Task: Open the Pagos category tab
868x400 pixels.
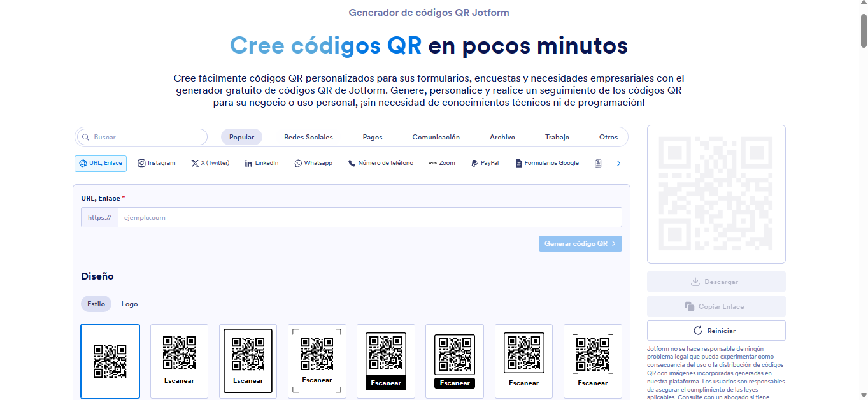Action: tap(372, 137)
